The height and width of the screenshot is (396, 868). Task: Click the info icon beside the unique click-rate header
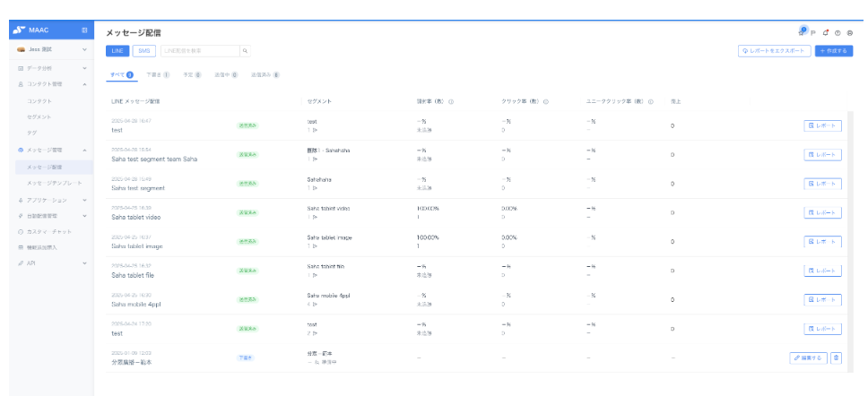[648, 101]
